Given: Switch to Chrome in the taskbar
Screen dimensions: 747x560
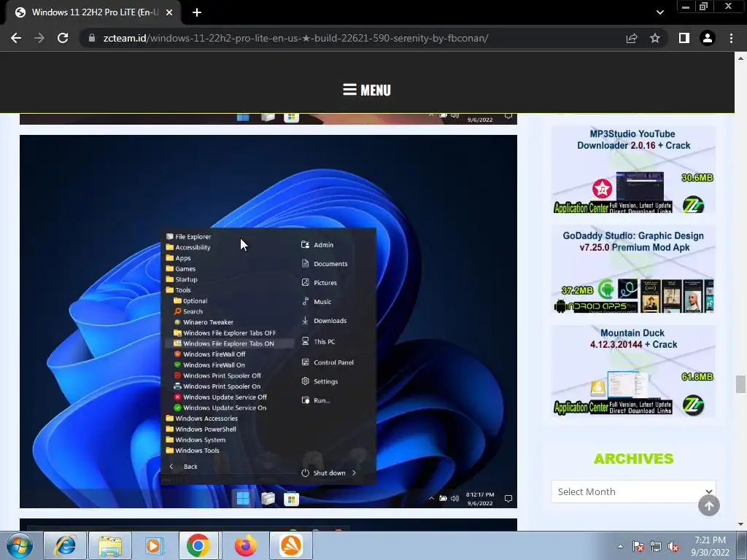Looking at the screenshot, I should click(x=198, y=545).
